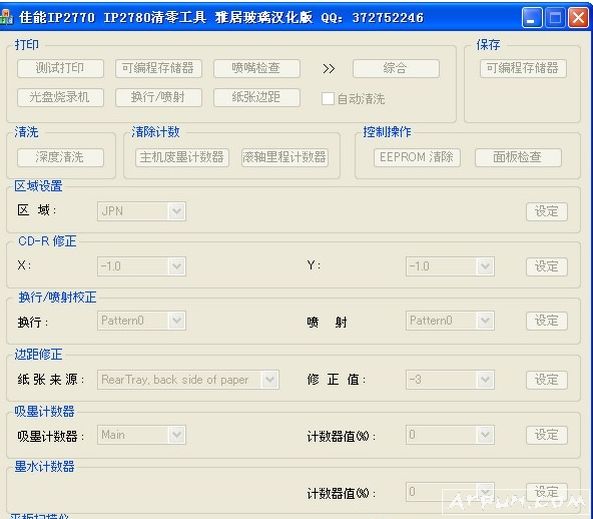The height and width of the screenshot is (519, 593).
Task: Click the 面板检查 button
Action: click(x=518, y=157)
